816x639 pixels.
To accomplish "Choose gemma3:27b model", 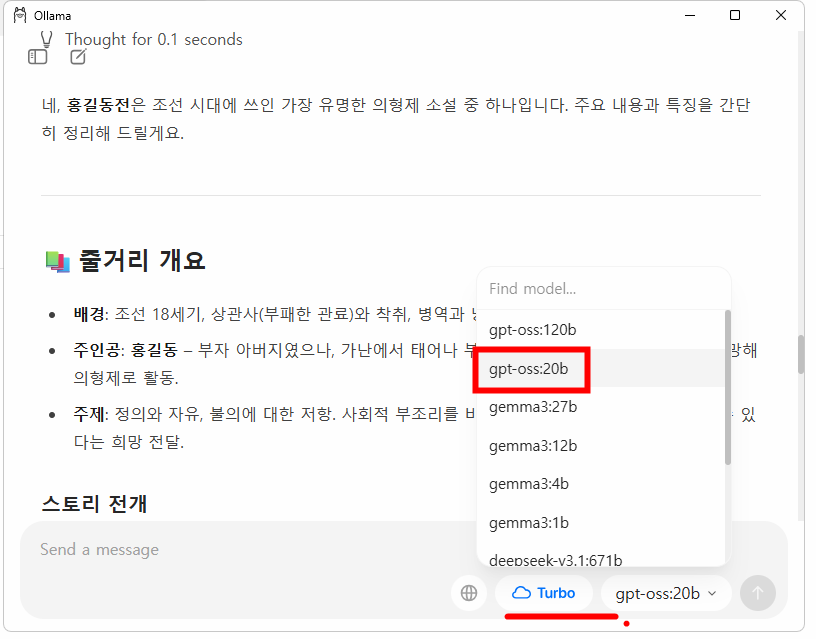I will pos(601,407).
